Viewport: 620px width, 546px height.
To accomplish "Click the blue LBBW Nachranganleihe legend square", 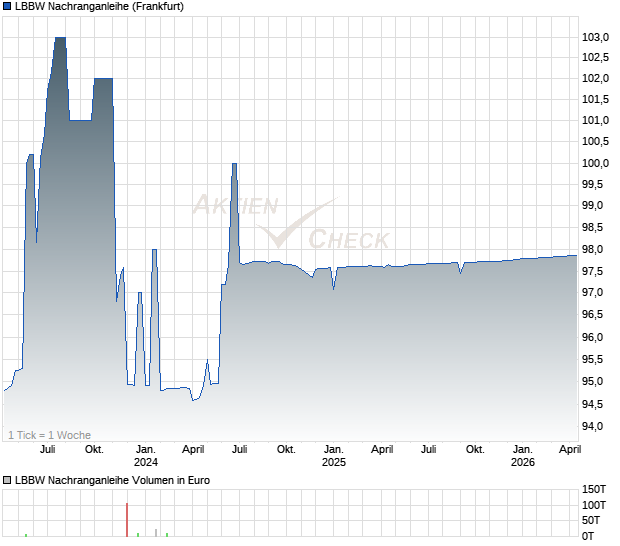I will point(7,6).
